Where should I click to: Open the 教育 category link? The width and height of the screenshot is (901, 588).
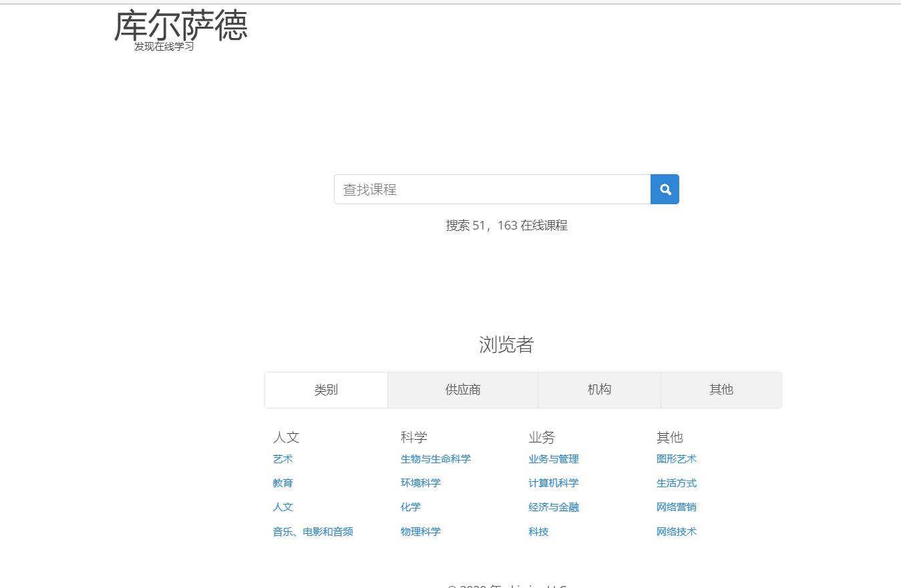283,483
